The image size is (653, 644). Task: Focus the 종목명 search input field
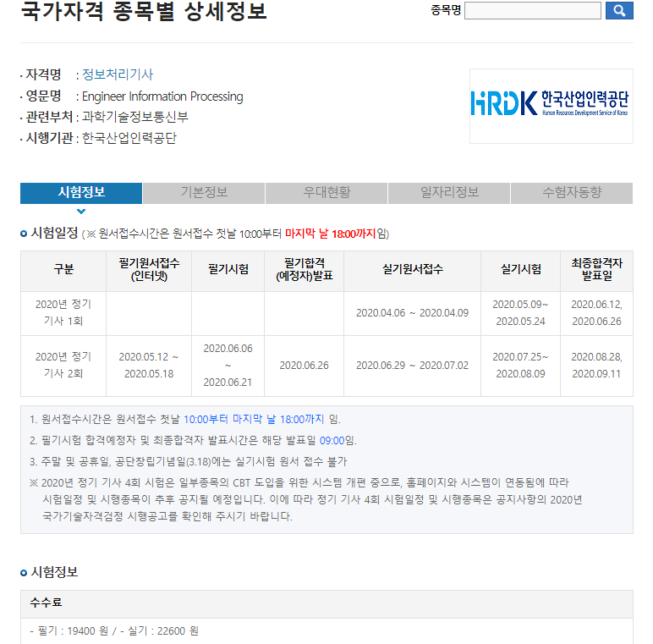pos(532,10)
